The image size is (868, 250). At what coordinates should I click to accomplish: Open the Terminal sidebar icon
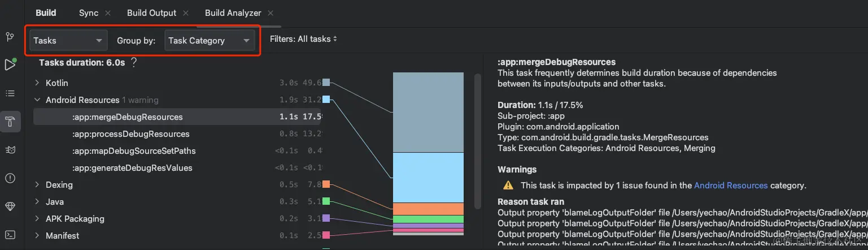coord(10,235)
